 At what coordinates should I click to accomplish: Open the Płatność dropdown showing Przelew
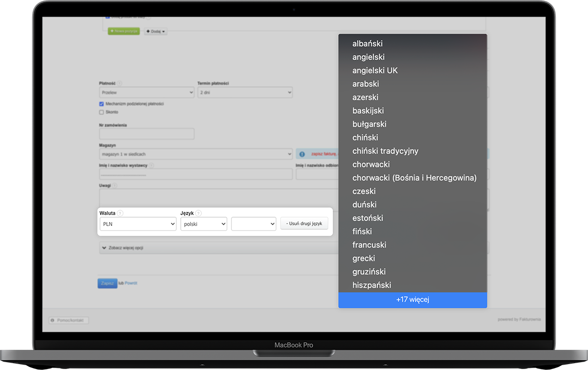click(x=147, y=92)
